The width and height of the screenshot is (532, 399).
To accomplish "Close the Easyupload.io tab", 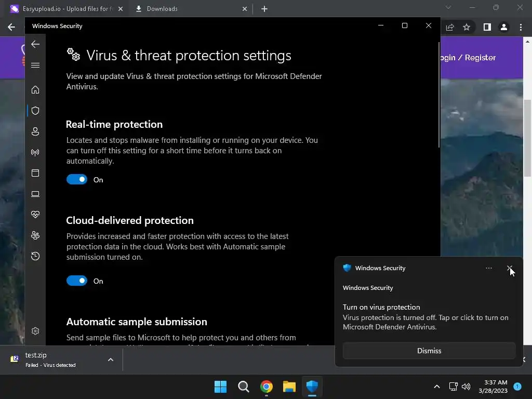I will point(121,9).
